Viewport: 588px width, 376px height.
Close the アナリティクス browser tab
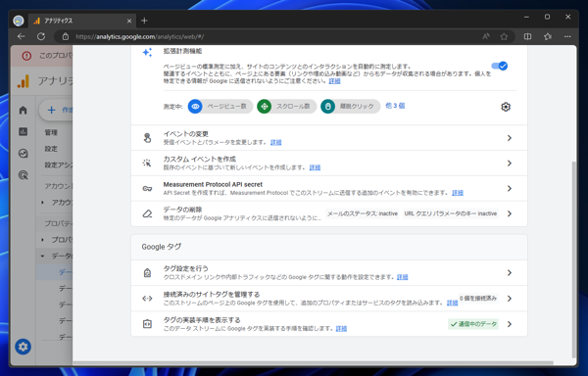(129, 21)
